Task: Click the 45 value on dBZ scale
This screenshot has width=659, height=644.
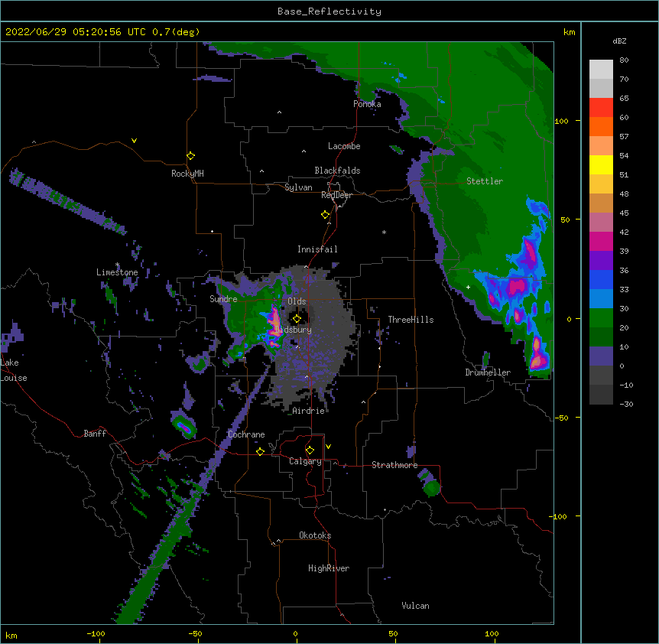Action: [x=624, y=213]
